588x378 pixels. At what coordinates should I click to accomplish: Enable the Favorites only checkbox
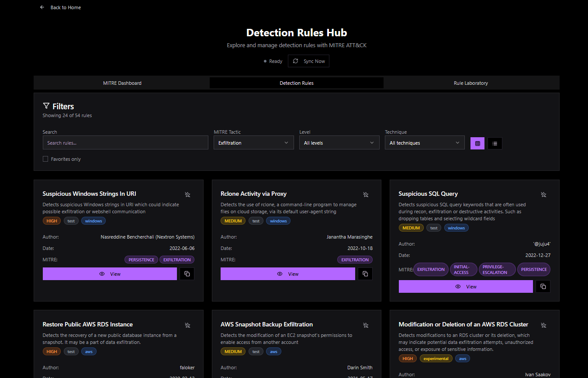pos(45,159)
